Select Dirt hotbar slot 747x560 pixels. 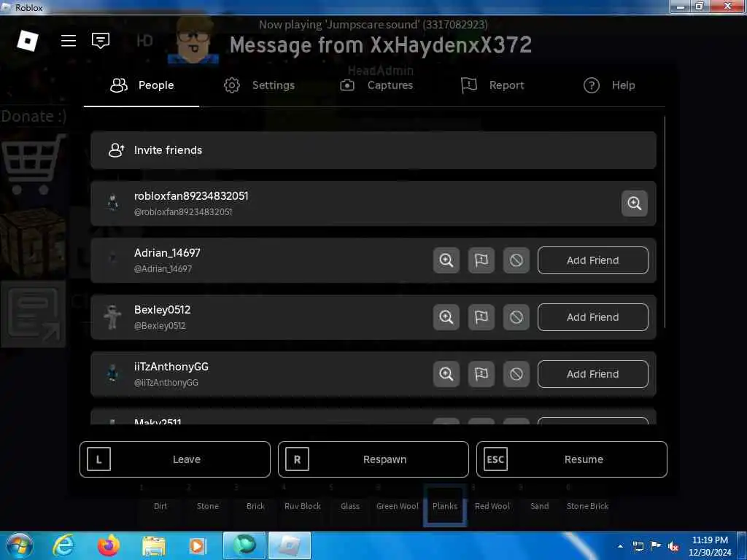click(160, 506)
